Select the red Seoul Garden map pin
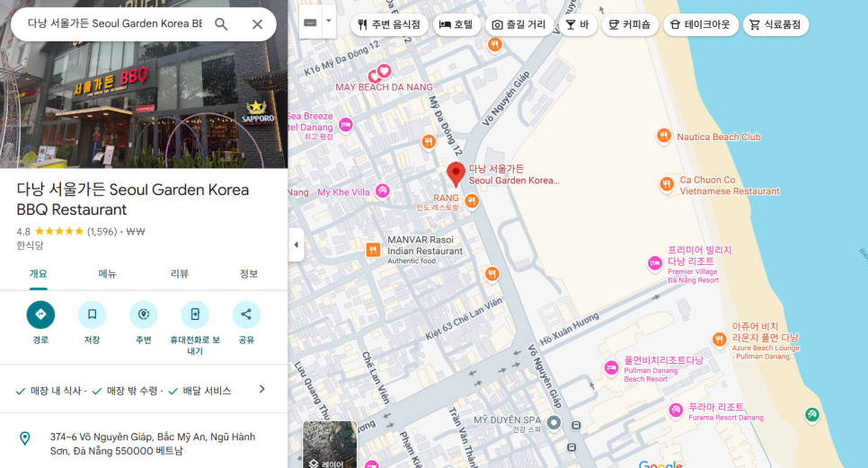Image resolution: width=868 pixels, height=468 pixels. click(456, 174)
